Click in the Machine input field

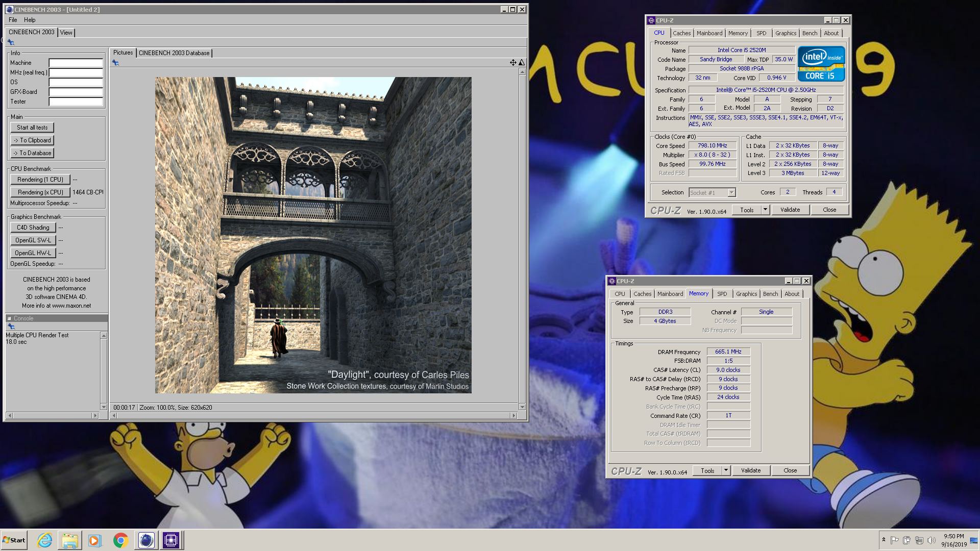[x=76, y=63]
